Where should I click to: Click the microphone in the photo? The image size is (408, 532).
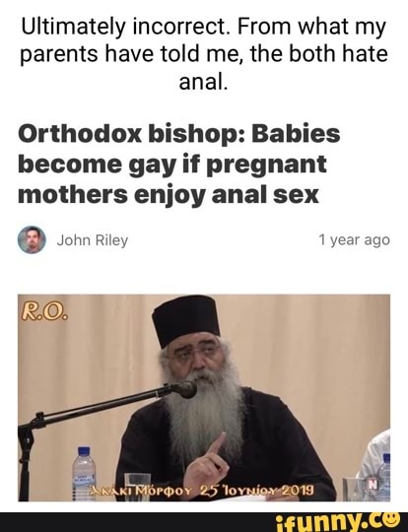click(x=184, y=389)
